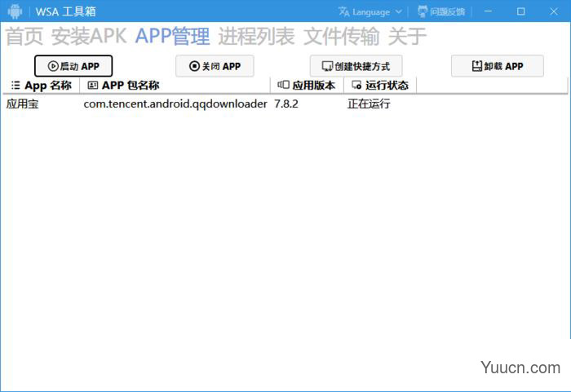Sort by APP 包名称 column header

tap(175, 86)
